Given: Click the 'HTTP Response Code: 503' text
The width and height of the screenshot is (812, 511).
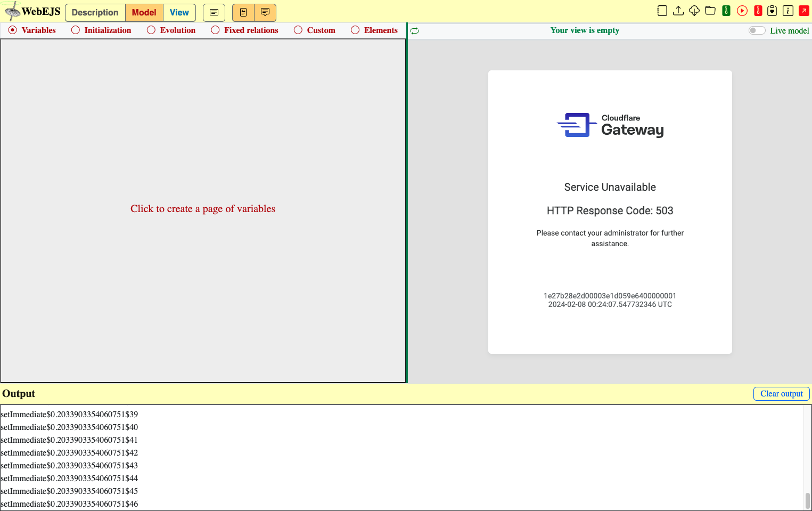Looking at the screenshot, I should pyautogui.click(x=610, y=210).
